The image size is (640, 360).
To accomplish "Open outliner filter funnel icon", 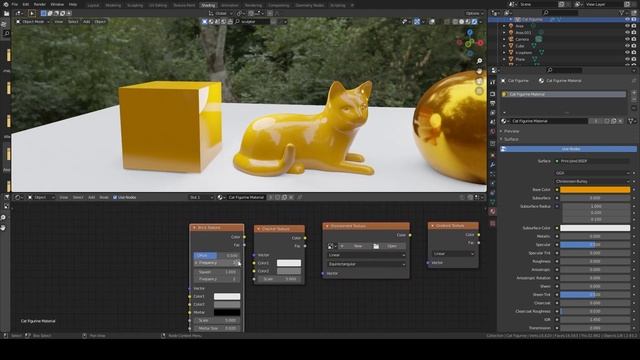I will point(622,13).
